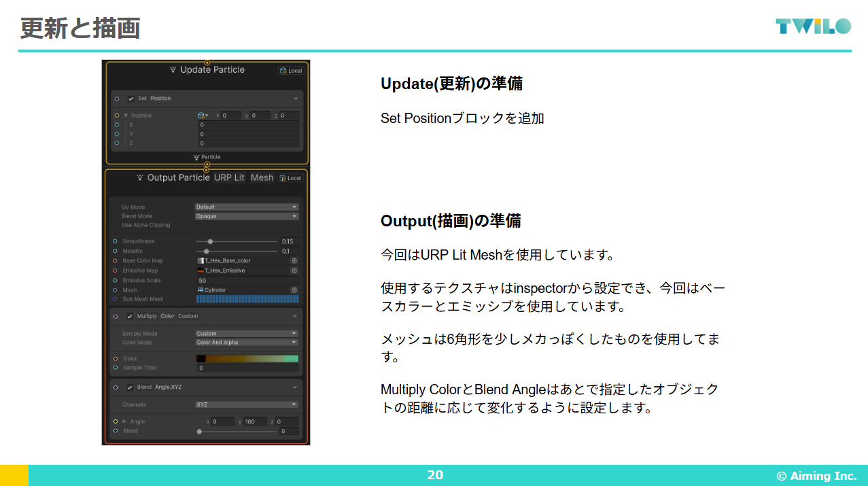Open object picker for Emissive Map
Image resolution: width=868 pixels, height=486 pixels.
(294, 271)
